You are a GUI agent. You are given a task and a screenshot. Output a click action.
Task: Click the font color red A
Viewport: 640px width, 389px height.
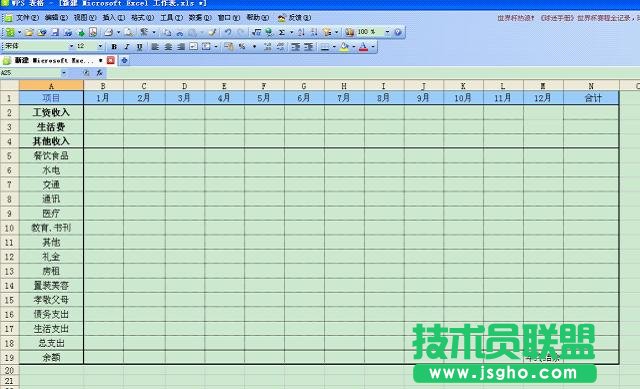(x=363, y=47)
